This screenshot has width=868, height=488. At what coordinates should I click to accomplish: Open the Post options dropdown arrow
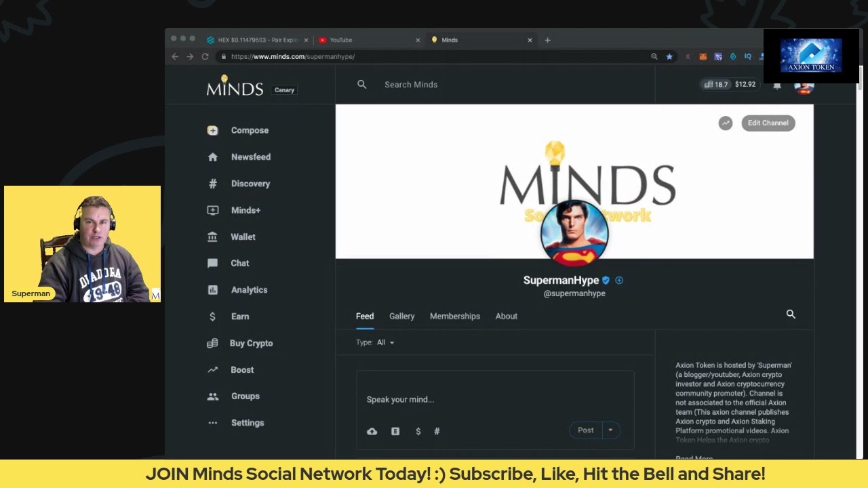pos(610,430)
